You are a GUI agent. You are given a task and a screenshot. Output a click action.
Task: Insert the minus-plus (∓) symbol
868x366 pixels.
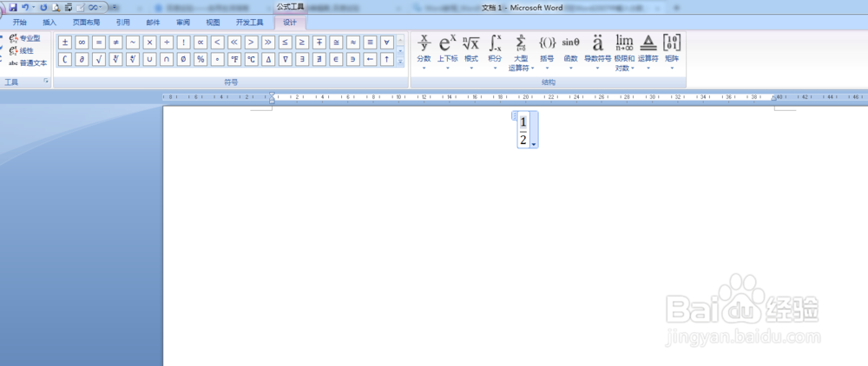(x=319, y=42)
